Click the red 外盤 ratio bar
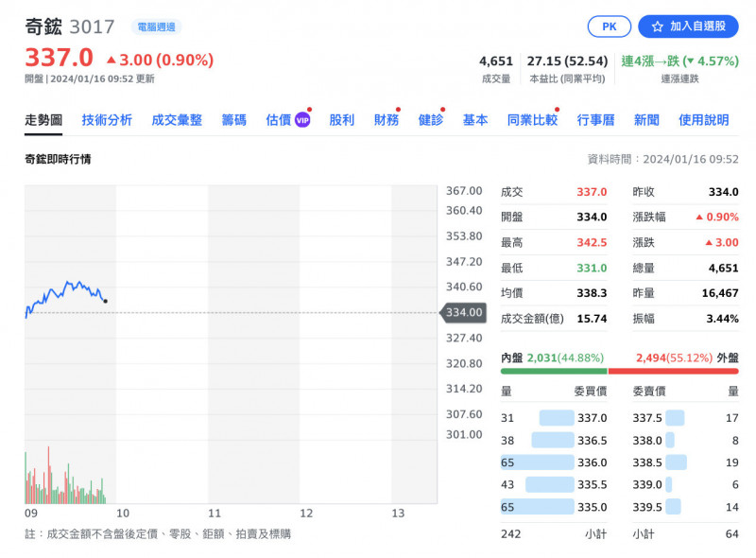The width and height of the screenshot is (756, 558). point(673,371)
